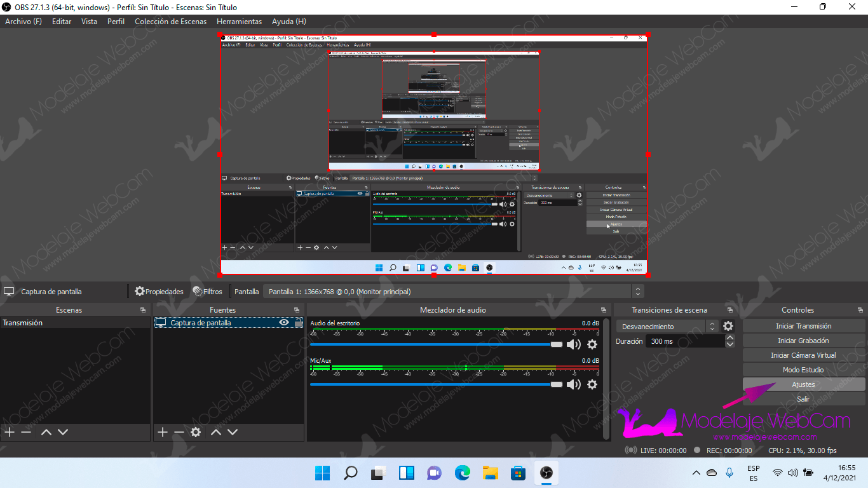Open source properties gear in Fuentes panel
Image resolution: width=868 pixels, height=488 pixels.
pos(196,432)
